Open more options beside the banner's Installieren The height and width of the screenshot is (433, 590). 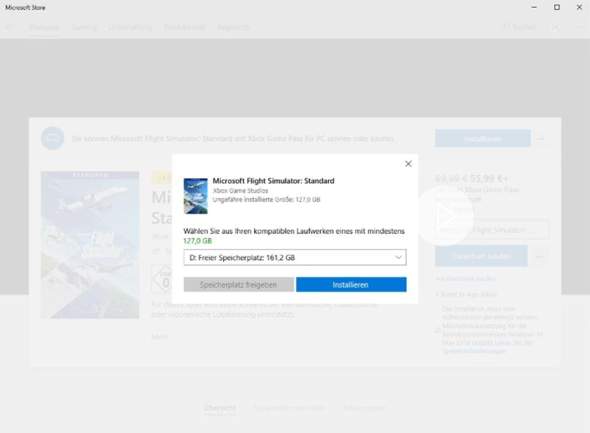[541, 139]
